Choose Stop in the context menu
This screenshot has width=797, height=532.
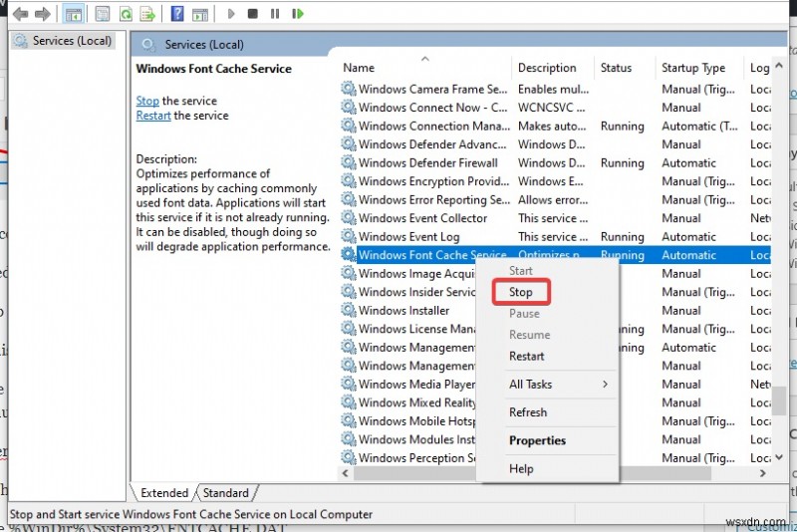point(521,292)
